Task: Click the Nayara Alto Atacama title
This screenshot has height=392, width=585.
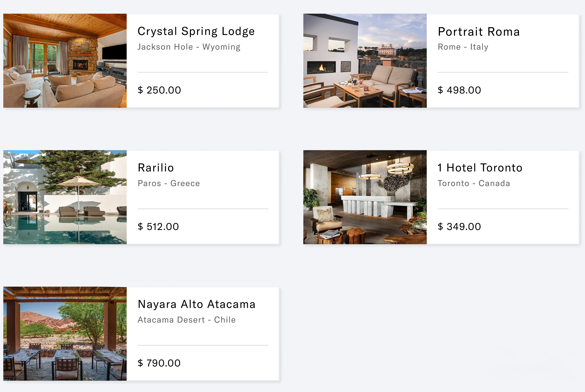Action: (x=196, y=304)
